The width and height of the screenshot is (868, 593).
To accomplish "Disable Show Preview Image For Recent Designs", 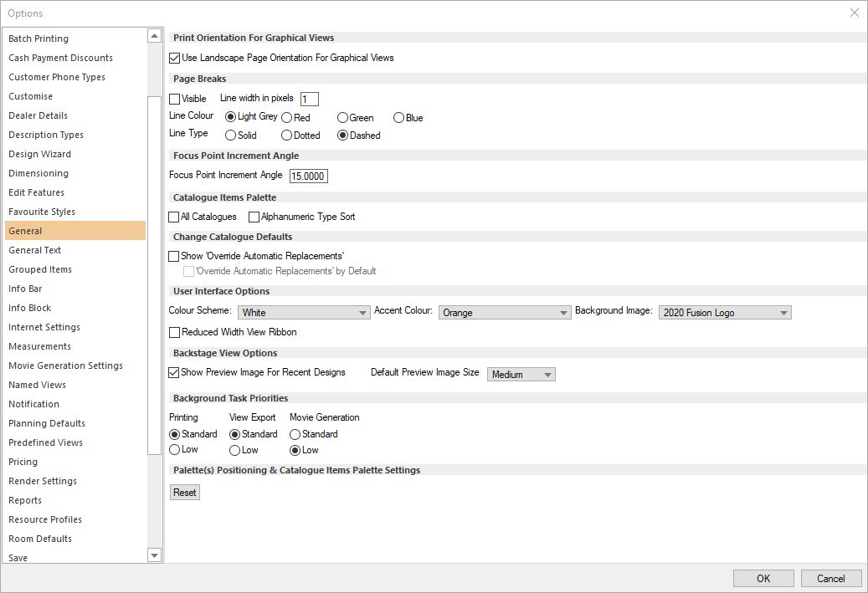I will pyautogui.click(x=174, y=372).
